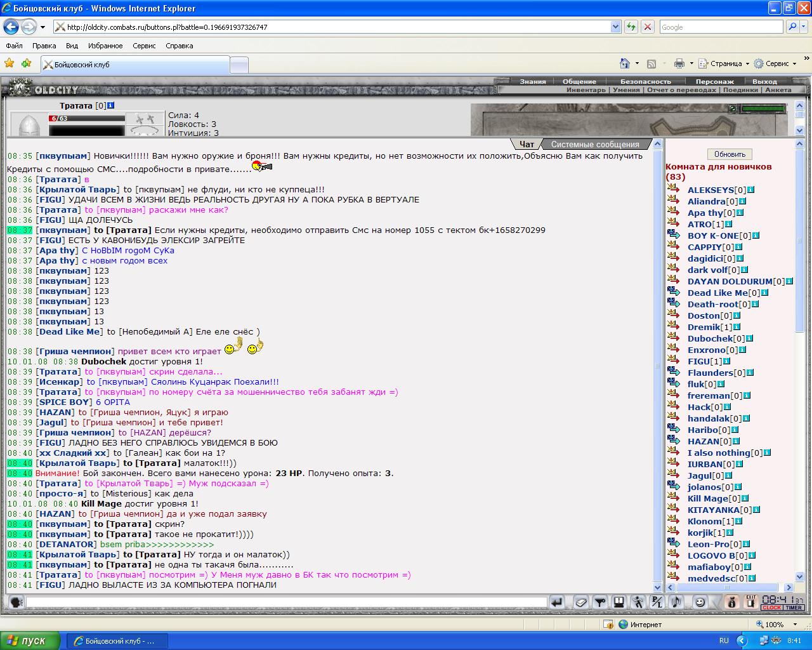Expand the toolbar chevron overflow
Viewport: 812px width, 650px height.
pyautogui.click(x=807, y=59)
